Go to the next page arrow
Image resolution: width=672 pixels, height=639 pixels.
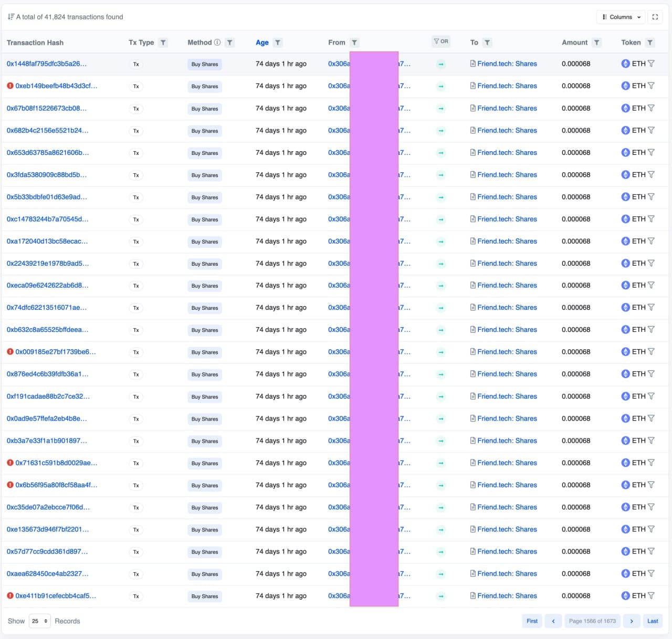(632, 621)
